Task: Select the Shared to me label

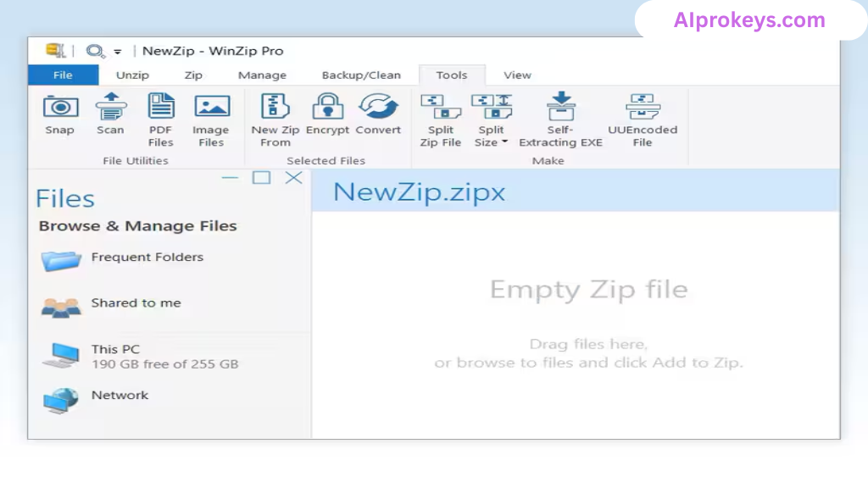Action: (x=136, y=302)
